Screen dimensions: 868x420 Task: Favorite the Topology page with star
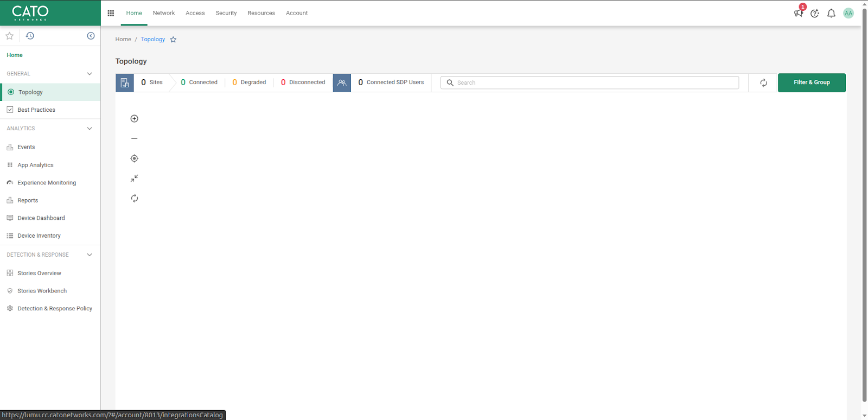(173, 40)
